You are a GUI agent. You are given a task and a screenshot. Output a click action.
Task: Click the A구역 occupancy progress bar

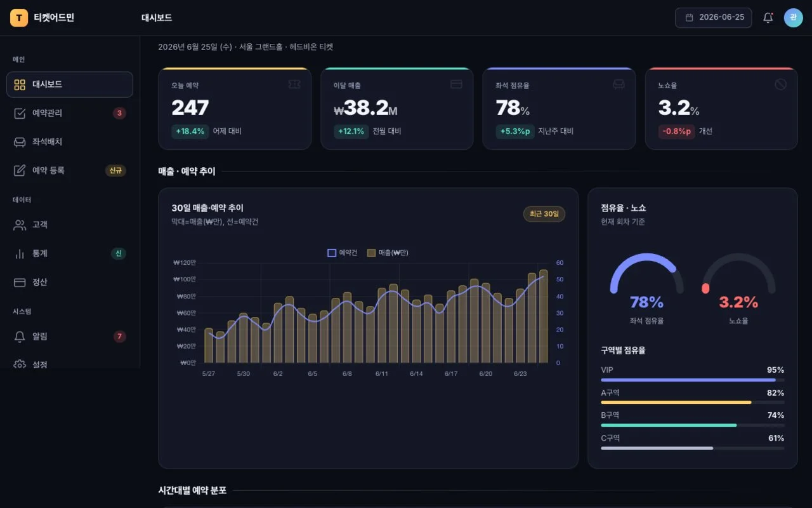click(x=692, y=403)
